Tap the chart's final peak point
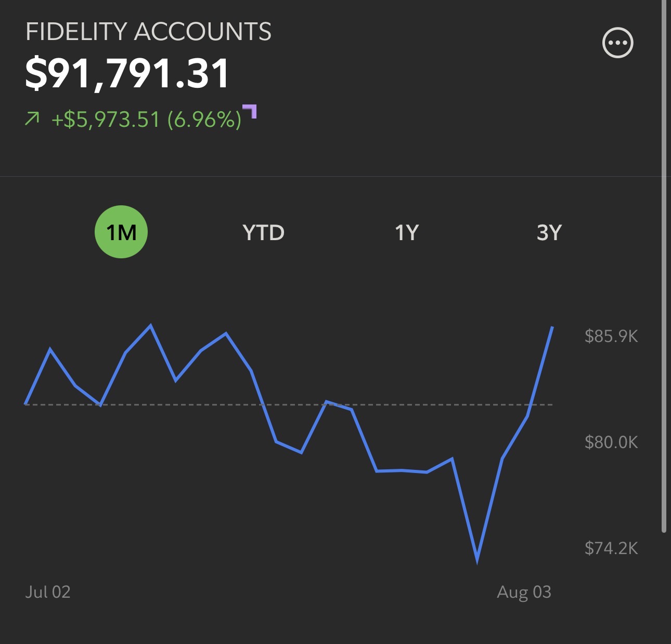 point(552,327)
